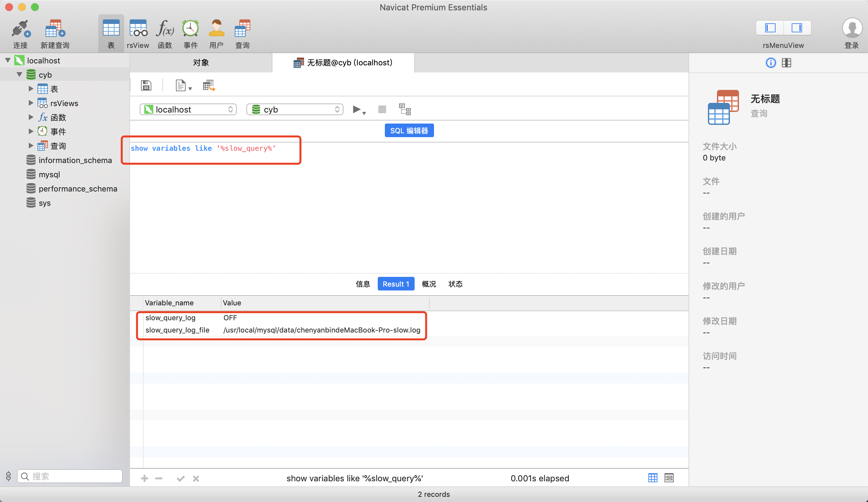Open the cyb database dropdown

(x=295, y=110)
